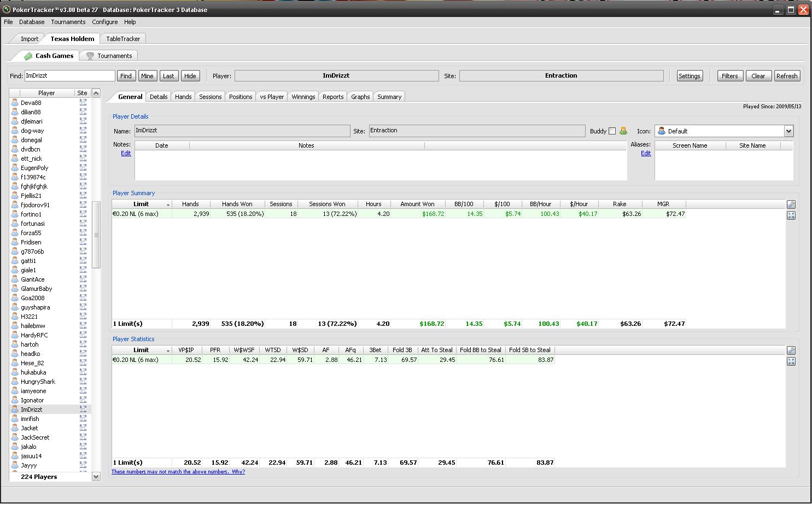812x509 pixels.
Task: Click the player icon beside dog-way
Action: pos(15,131)
